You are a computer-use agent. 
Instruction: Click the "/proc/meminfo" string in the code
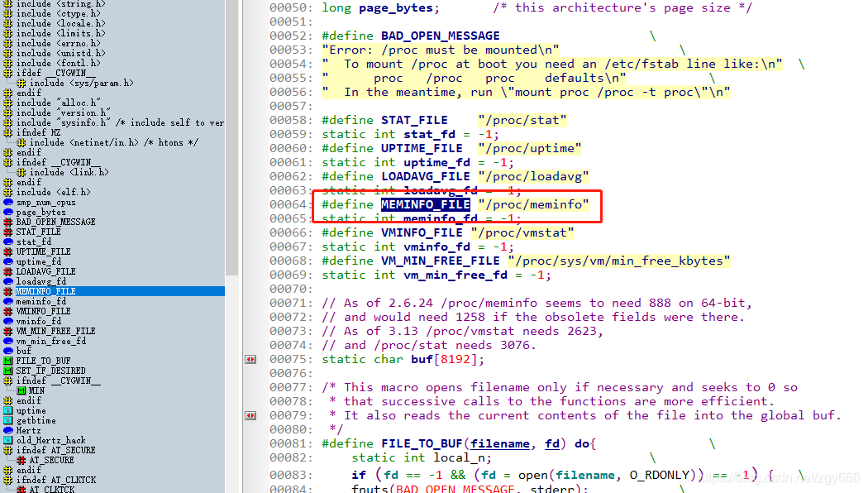tap(534, 205)
